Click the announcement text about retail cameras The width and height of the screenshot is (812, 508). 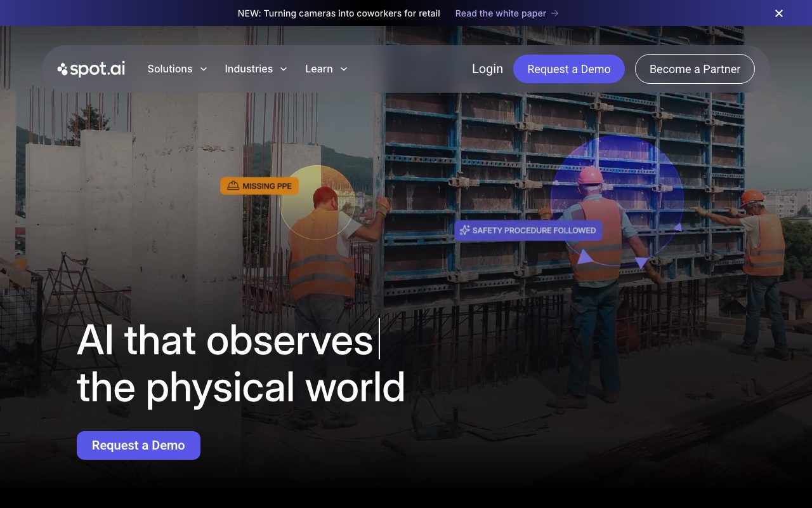pos(339,13)
